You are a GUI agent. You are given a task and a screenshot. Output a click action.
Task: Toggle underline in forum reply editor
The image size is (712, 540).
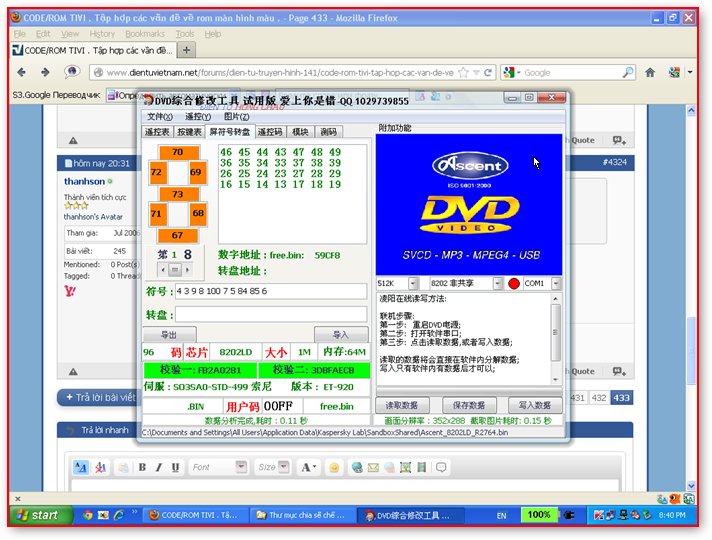click(x=175, y=467)
